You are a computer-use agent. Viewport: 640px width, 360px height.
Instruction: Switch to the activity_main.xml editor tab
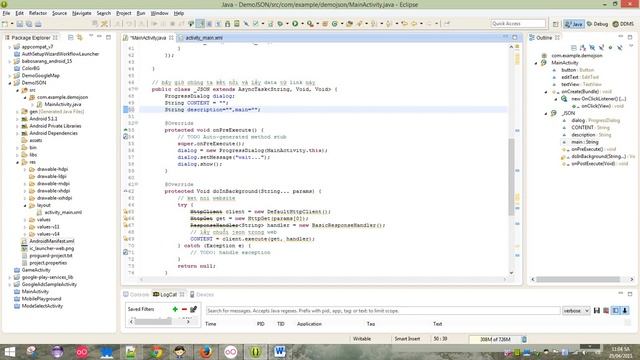(x=201, y=38)
